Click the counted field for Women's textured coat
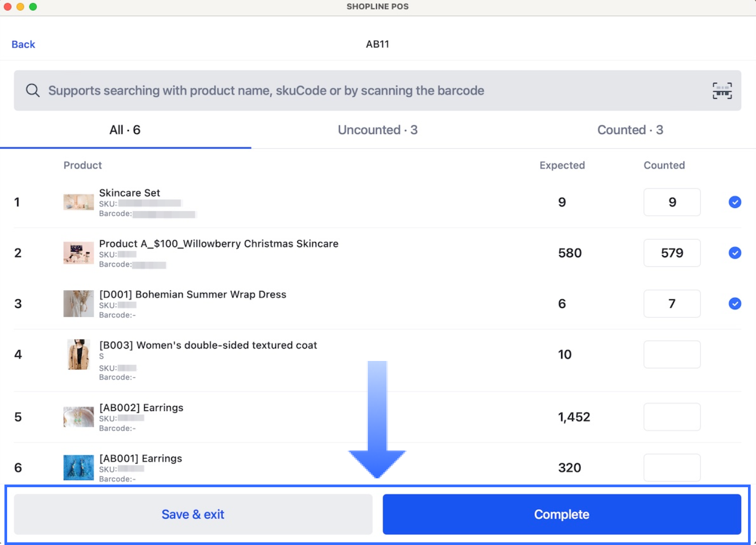Image resolution: width=756 pixels, height=545 pixels. (x=672, y=354)
